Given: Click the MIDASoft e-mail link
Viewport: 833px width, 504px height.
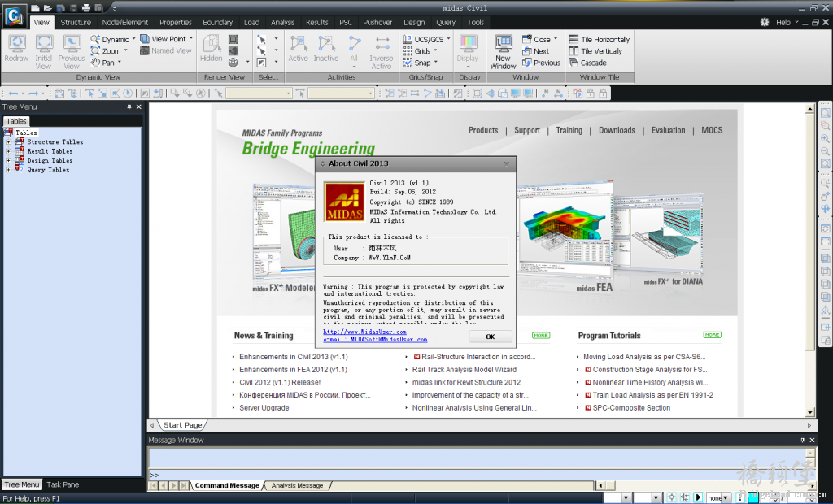Looking at the screenshot, I should coord(375,339).
